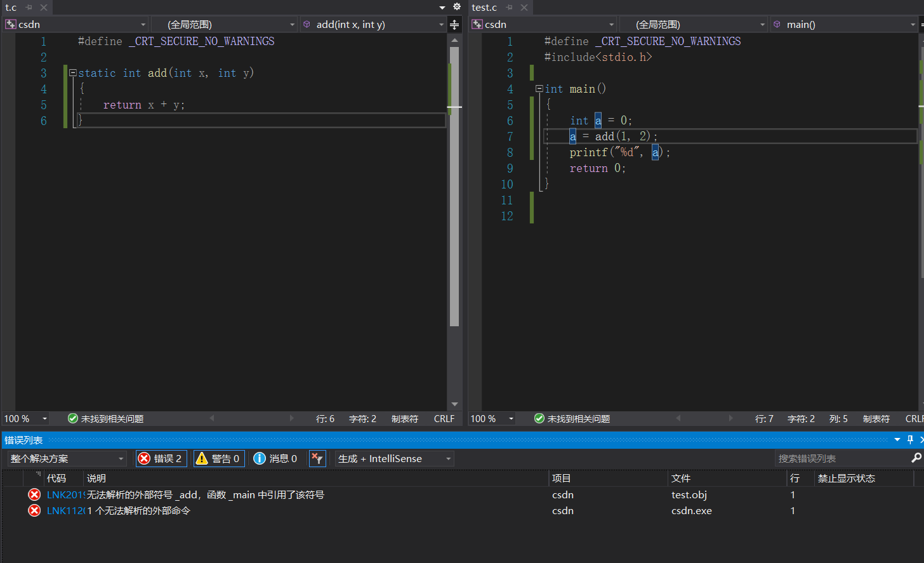The width and height of the screenshot is (924, 563).
Task: Open the LNK2019 error code link
Action: click(65, 494)
